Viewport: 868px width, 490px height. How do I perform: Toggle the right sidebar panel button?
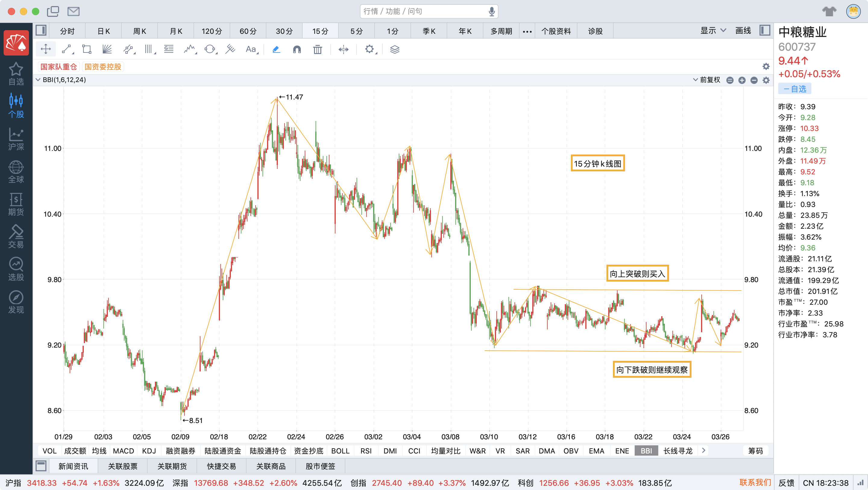point(765,31)
